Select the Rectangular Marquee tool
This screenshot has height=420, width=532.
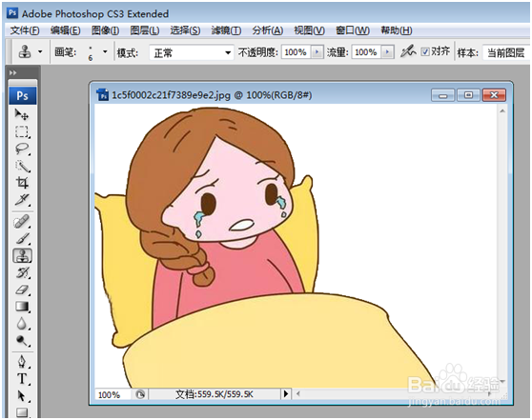click(x=22, y=131)
